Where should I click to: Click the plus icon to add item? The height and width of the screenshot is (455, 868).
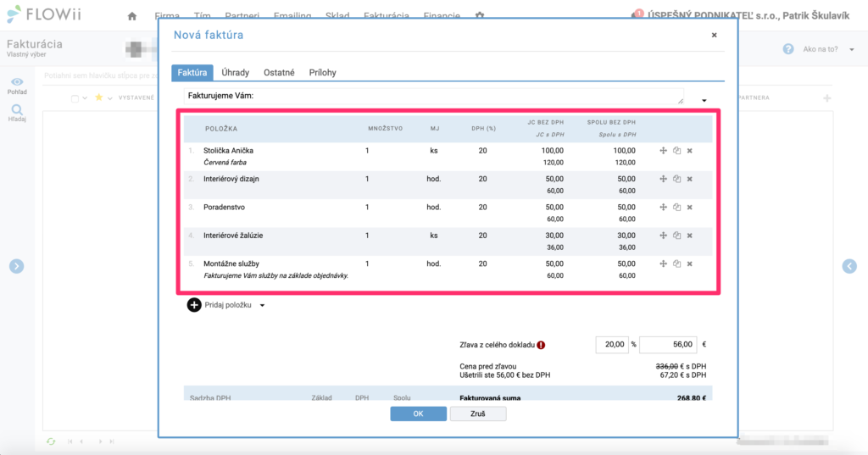[194, 305]
